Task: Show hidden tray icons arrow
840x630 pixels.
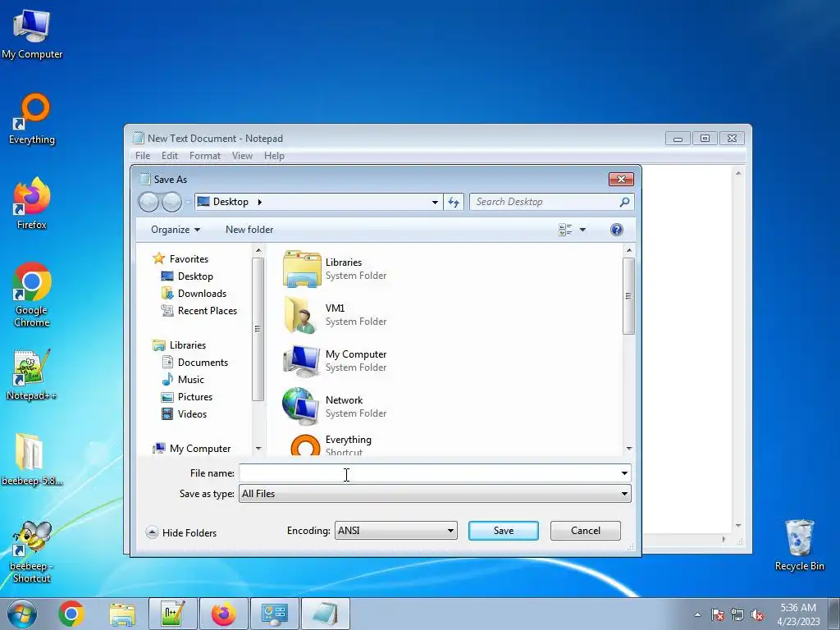Action: click(x=697, y=615)
